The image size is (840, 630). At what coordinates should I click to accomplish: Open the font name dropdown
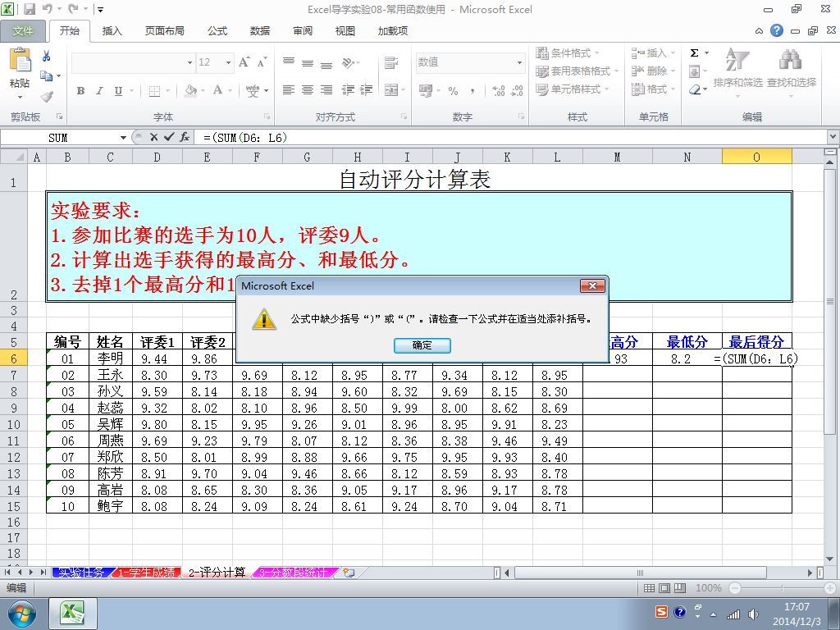tap(189, 62)
